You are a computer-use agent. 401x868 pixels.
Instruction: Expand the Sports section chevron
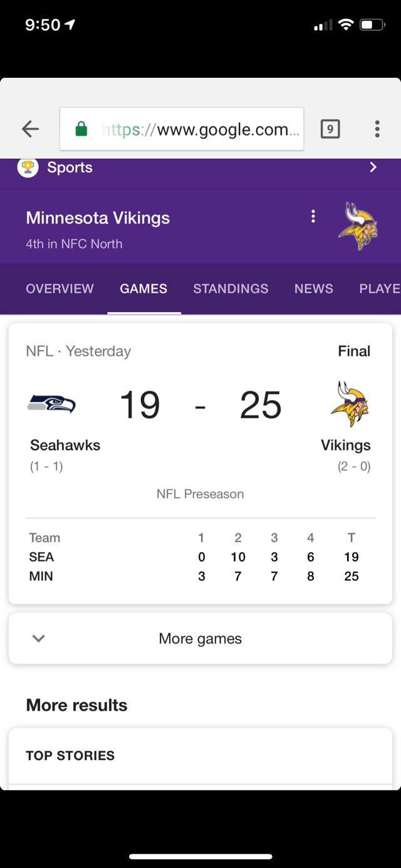pyautogui.click(x=373, y=167)
